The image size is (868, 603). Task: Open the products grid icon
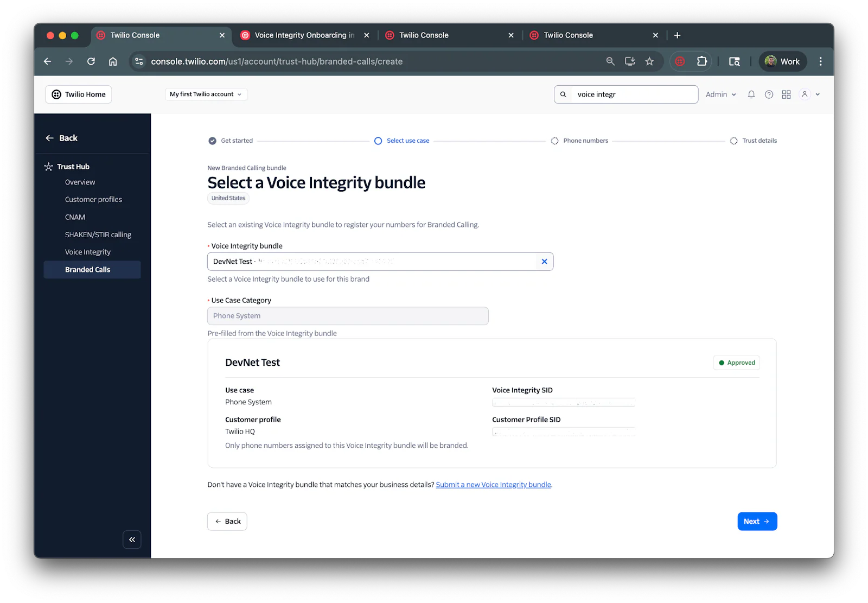click(786, 94)
